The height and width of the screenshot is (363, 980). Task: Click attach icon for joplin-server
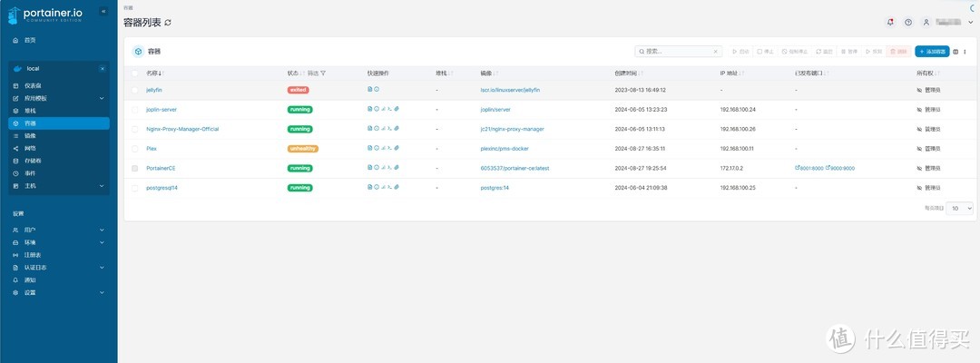(397, 109)
